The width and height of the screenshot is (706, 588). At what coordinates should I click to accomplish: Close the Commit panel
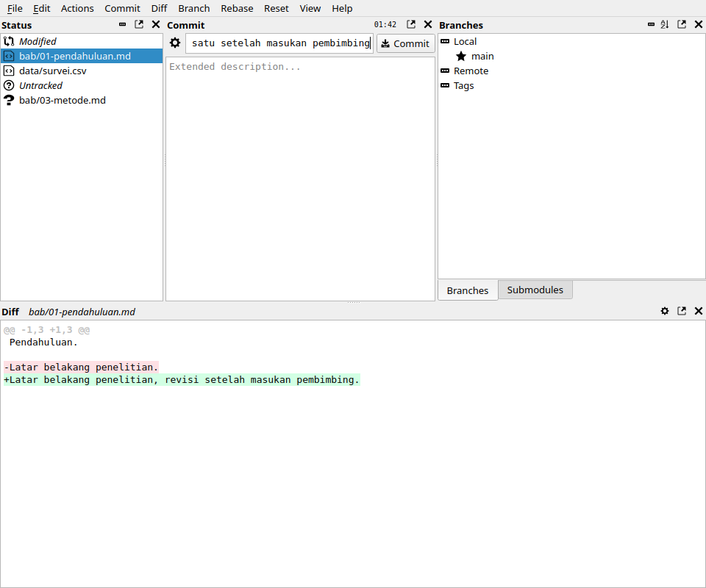pos(428,24)
